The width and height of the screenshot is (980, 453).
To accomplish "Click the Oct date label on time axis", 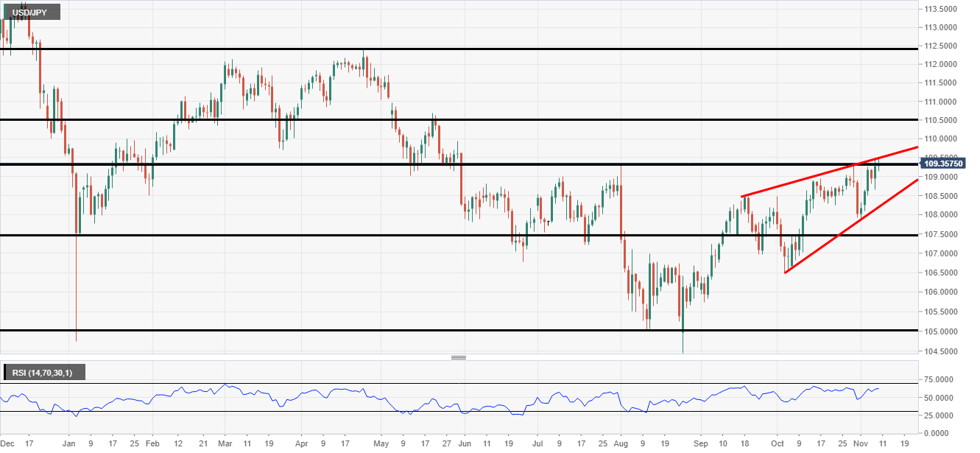I will pos(778,445).
